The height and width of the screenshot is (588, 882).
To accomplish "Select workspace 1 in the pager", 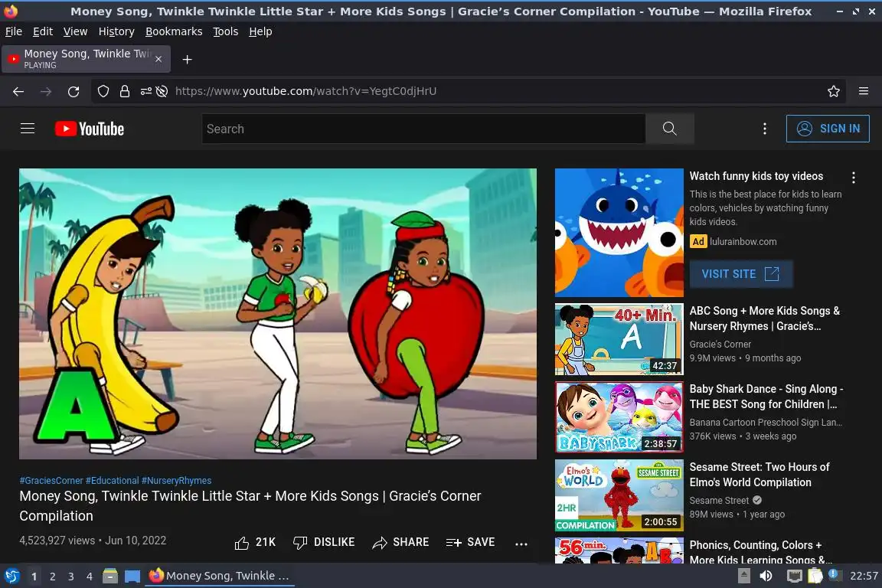I will pos(34,577).
